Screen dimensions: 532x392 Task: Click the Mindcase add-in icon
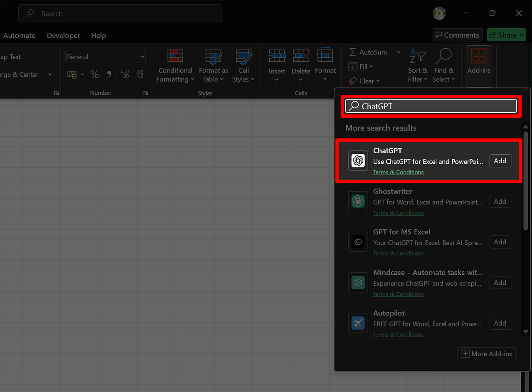click(x=358, y=282)
